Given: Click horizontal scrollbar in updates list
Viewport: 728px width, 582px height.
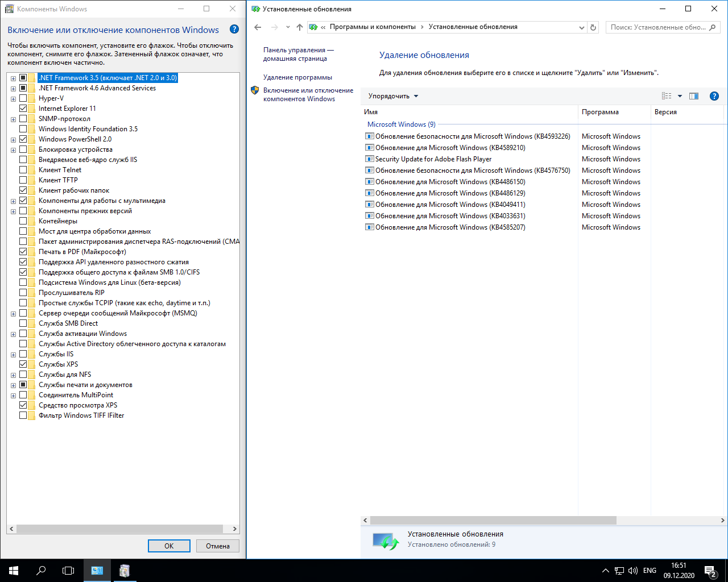Looking at the screenshot, I should tap(493, 520).
